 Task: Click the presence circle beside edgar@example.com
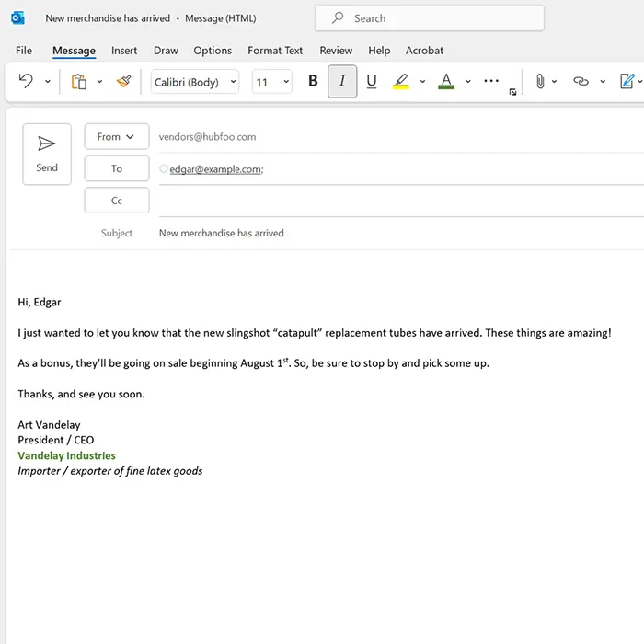tap(164, 168)
